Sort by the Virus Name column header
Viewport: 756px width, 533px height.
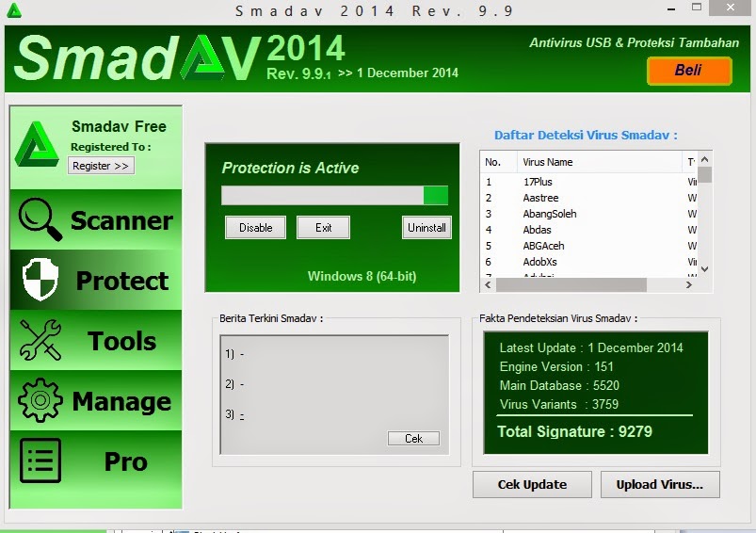click(600, 162)
